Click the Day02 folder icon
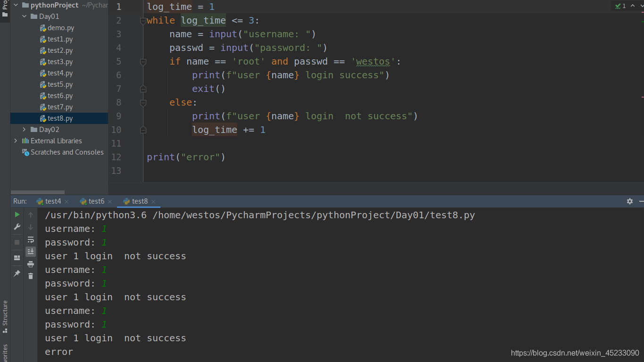This screenshot has width=644, height=362. coord(34,130)
